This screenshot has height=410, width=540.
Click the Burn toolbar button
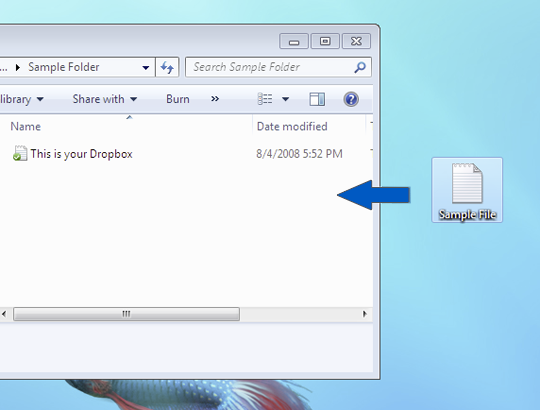pyautogui.click(x=178, y=99)
